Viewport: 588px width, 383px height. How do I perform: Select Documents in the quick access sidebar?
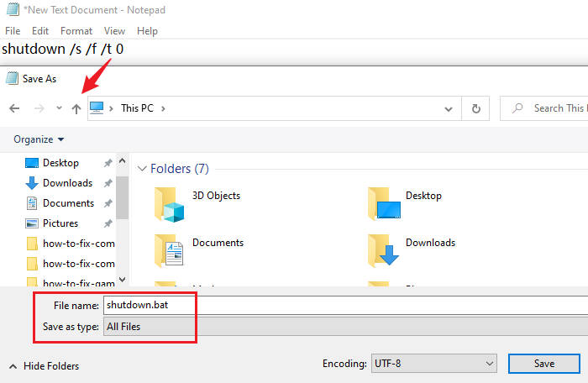[x=68, y=203]
